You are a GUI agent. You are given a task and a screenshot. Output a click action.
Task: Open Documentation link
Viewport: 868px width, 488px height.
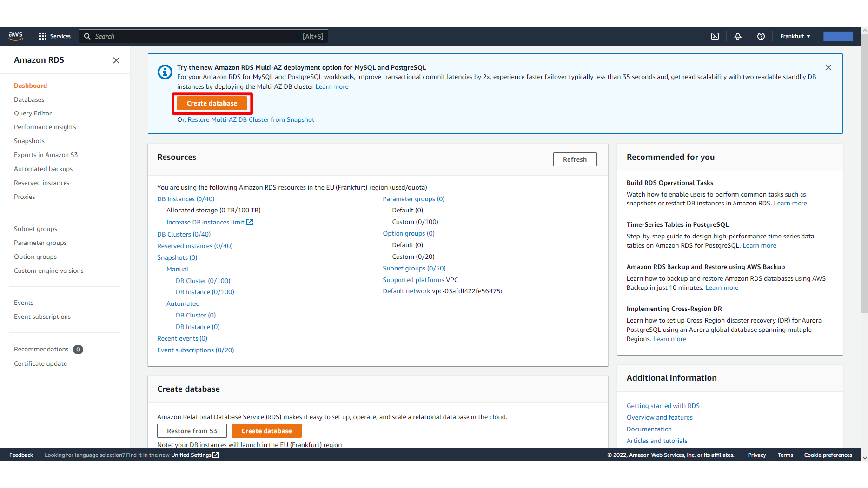(649, 429)
